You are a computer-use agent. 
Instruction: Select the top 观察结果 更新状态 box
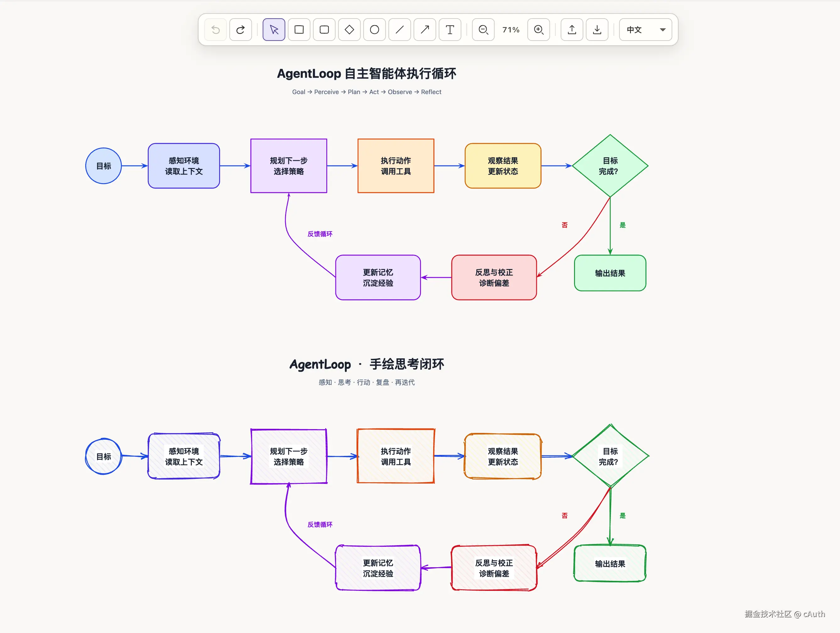(503, 166)
